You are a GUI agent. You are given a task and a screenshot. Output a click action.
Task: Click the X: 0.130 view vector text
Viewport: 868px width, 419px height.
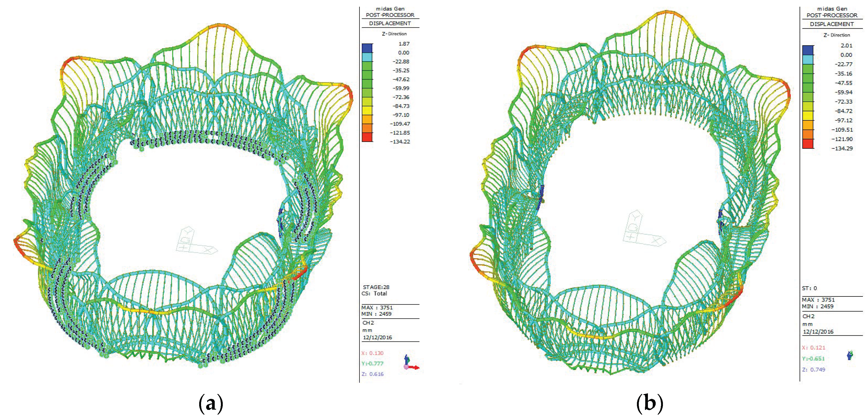[372, 353]
